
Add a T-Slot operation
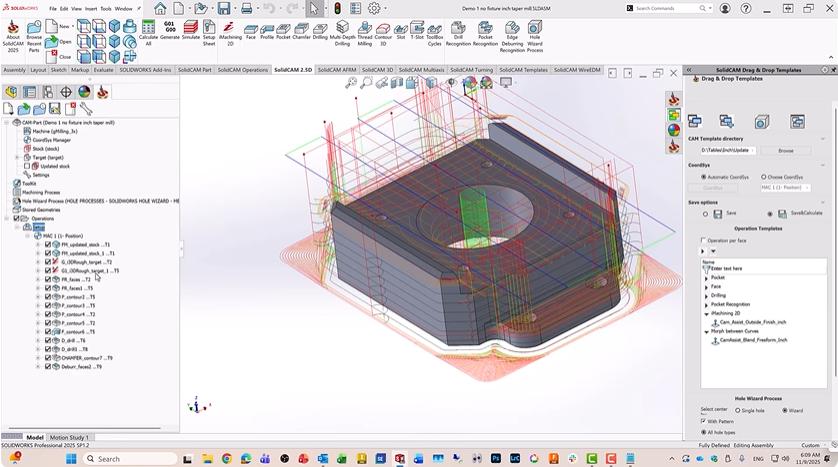tap(417, 31)
